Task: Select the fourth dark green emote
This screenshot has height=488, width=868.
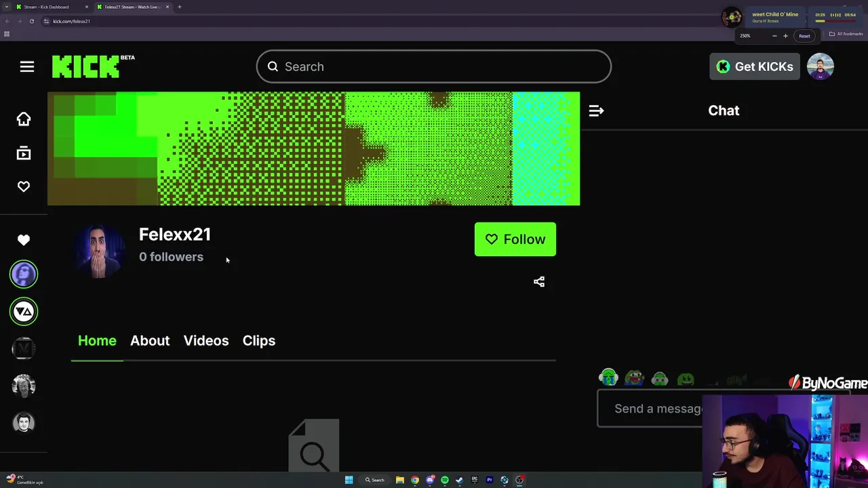Action: tap(686, 379)
